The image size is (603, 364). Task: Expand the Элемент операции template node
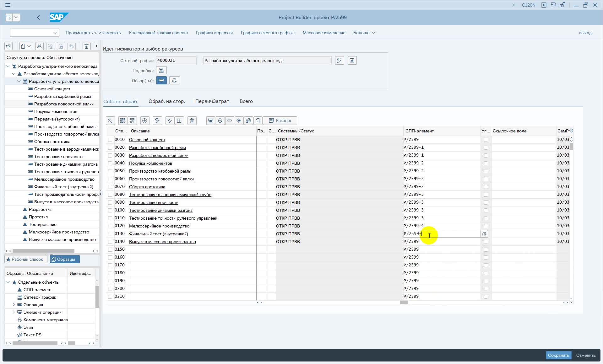click(x=14, y=312)
